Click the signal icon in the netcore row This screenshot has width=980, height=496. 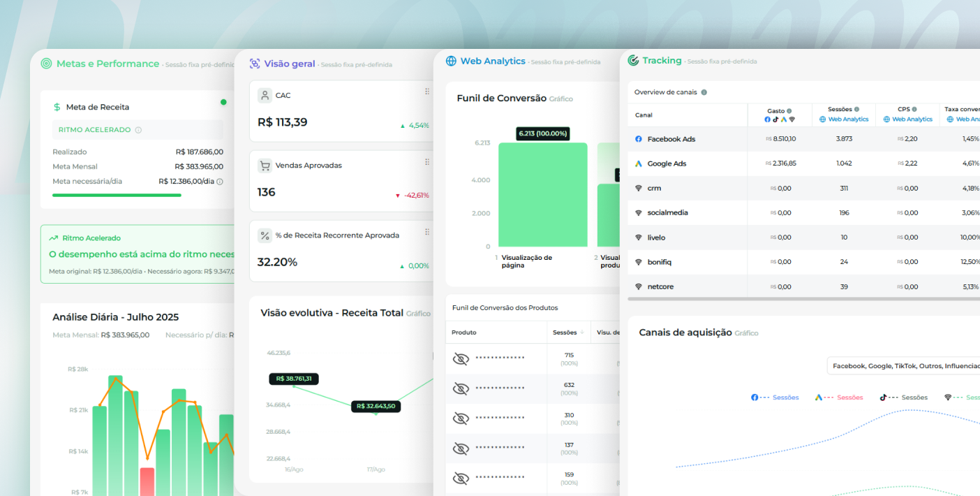point(638,287)
